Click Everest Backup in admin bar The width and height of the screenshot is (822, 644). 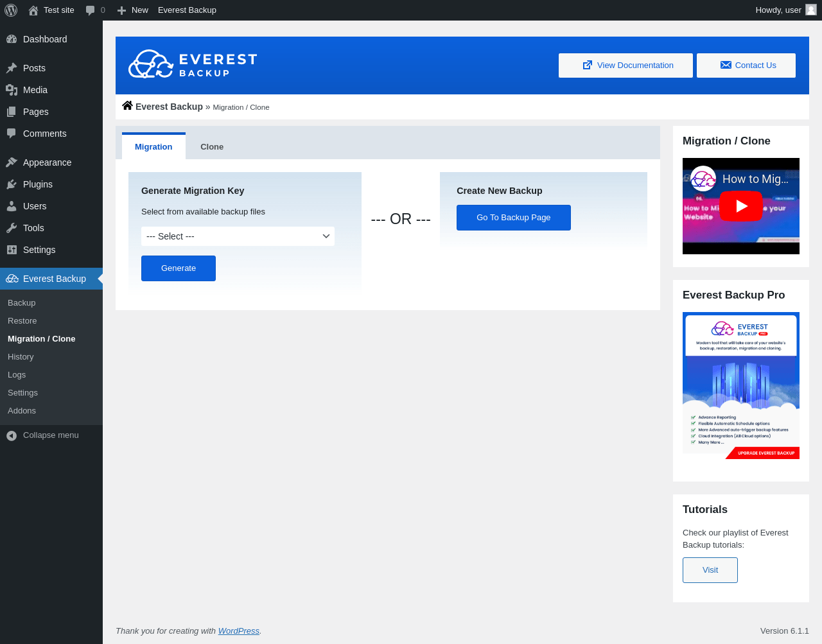tap(187, 10)
